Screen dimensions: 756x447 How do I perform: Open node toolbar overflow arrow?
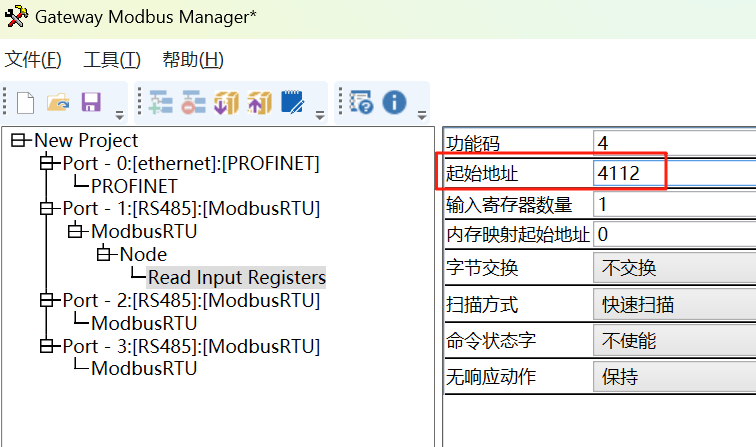pos(319,115)
